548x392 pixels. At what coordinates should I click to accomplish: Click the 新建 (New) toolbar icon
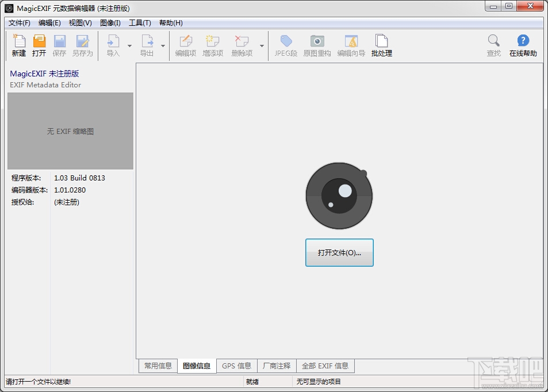pos(19,45)
